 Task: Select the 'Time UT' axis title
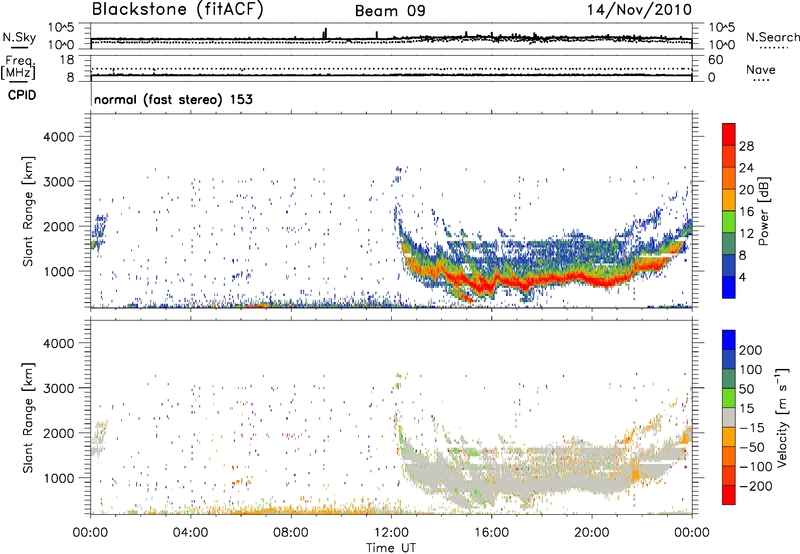click(391, 548)
